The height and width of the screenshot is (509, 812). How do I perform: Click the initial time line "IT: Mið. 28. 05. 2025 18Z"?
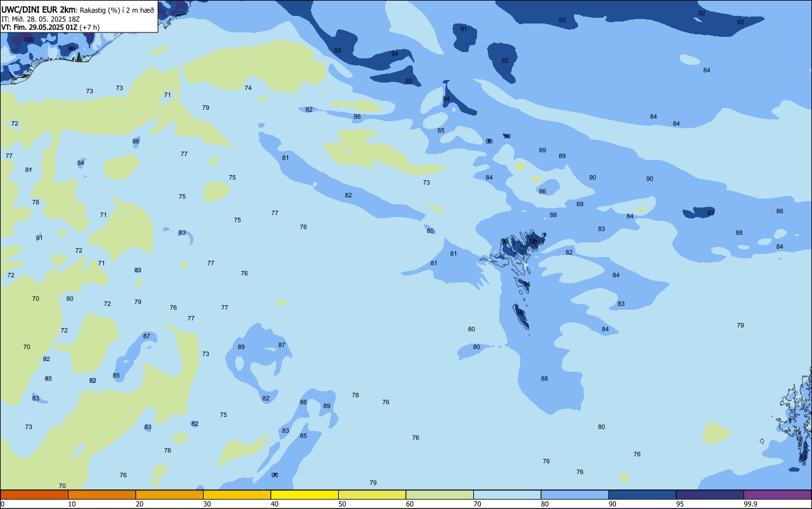[41, 19]
